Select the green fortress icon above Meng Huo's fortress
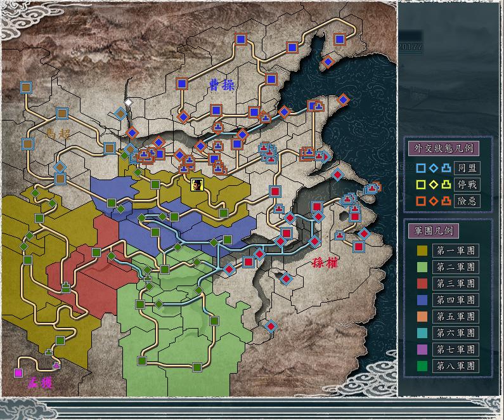Screen dimensions: 504x420 pos(49,352)
